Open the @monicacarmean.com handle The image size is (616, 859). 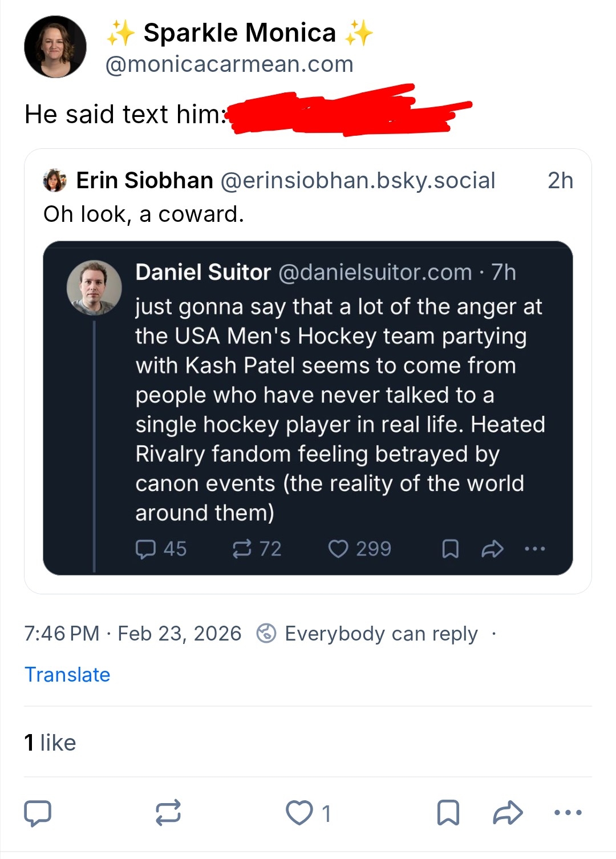(229, 64)
